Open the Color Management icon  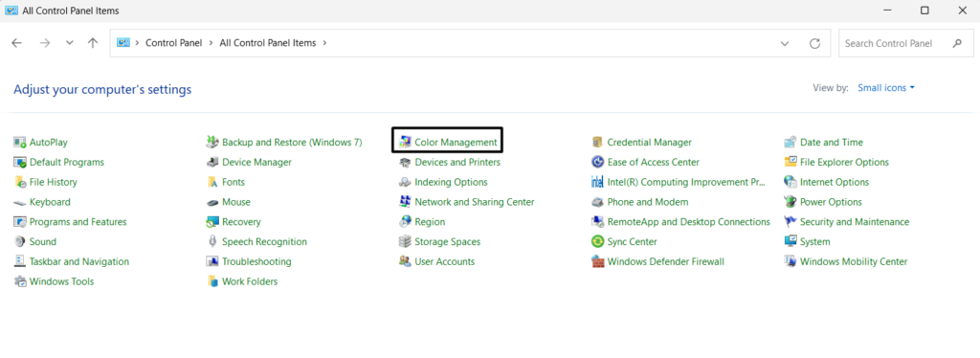405,143
